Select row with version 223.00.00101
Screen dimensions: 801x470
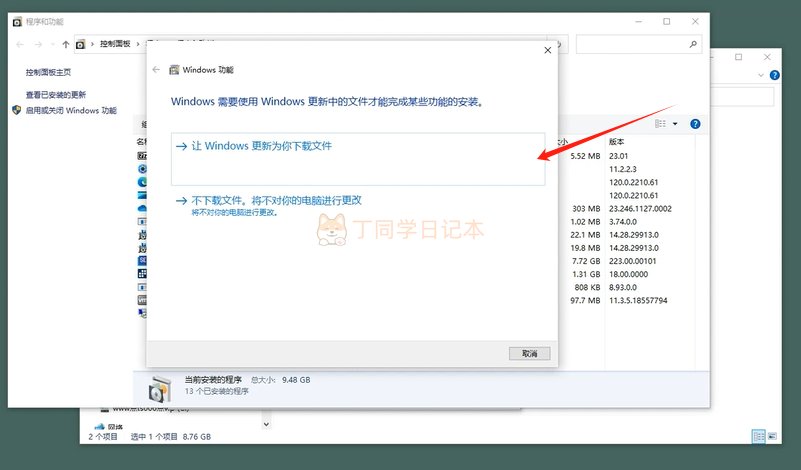click(632, 261)
